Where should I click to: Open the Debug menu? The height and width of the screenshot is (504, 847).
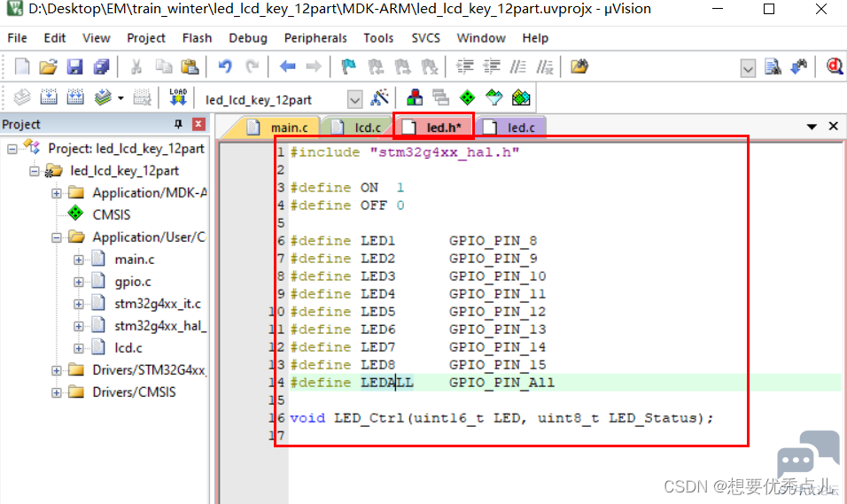tap(248, 38)
